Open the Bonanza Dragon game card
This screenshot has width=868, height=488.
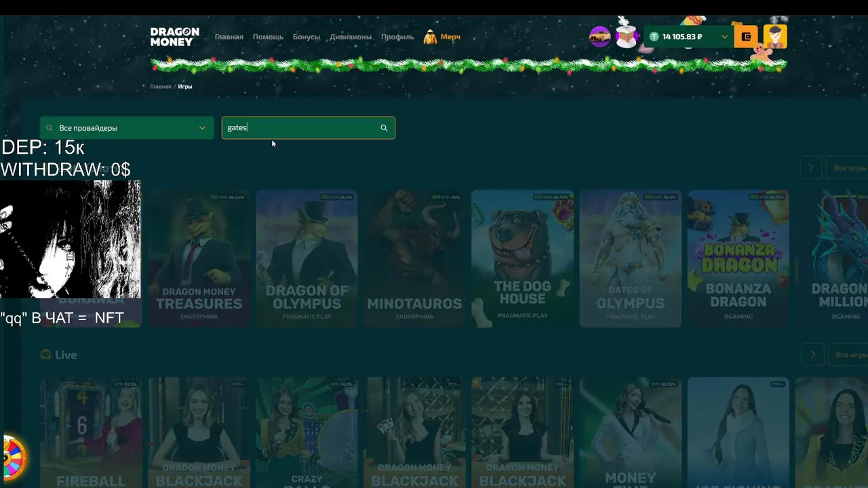(738, 258)
